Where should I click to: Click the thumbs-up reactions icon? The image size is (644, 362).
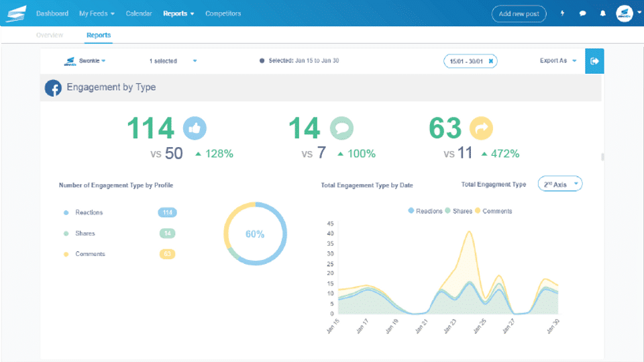pos(195,128)
